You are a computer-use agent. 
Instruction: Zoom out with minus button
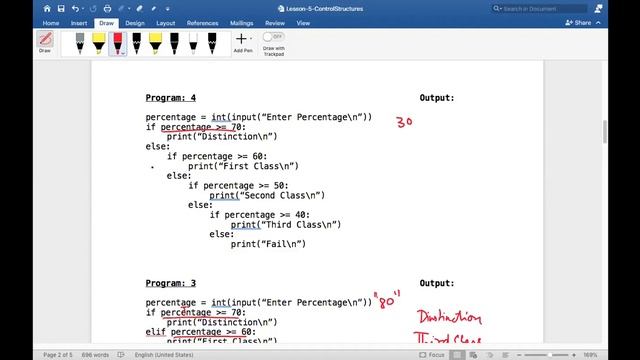pyautogui.click(x=519, y=355)
